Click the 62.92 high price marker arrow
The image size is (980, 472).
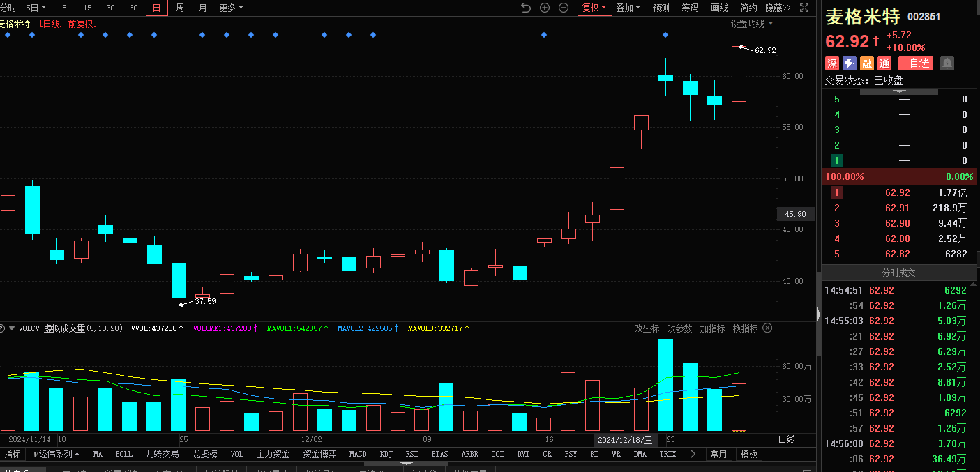coord(745,48)
